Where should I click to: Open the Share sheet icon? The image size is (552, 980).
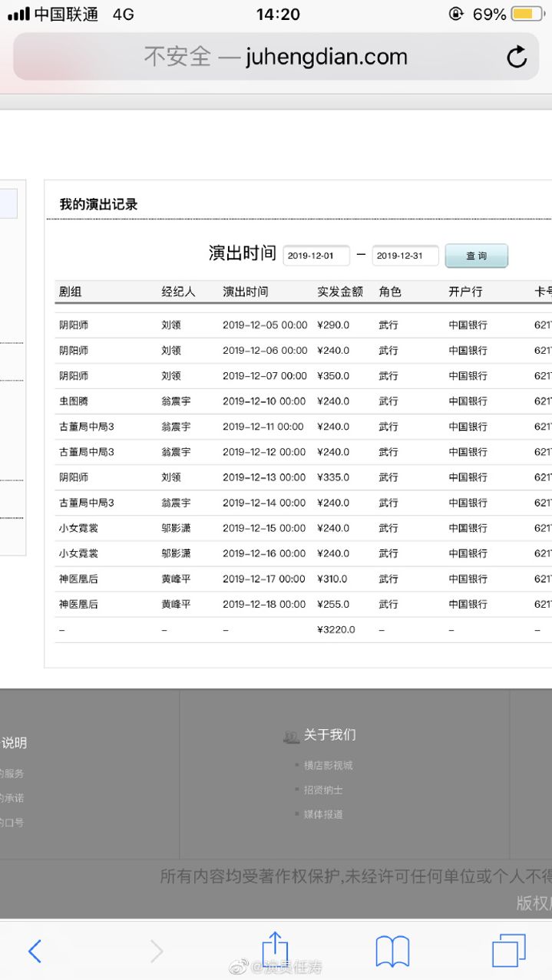[275, 950]
